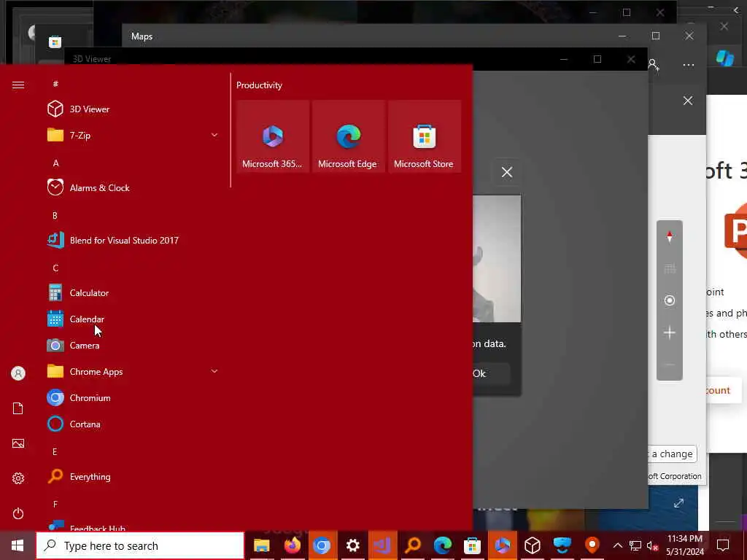Click the Windows Start button
This screenshot has height=560, width=747.
(x=18, y=545)
